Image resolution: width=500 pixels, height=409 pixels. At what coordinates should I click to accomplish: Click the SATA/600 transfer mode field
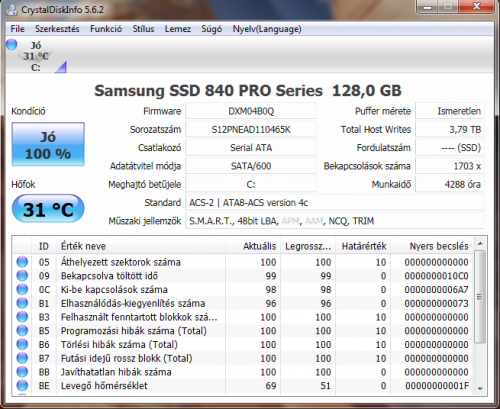[251, 166]
